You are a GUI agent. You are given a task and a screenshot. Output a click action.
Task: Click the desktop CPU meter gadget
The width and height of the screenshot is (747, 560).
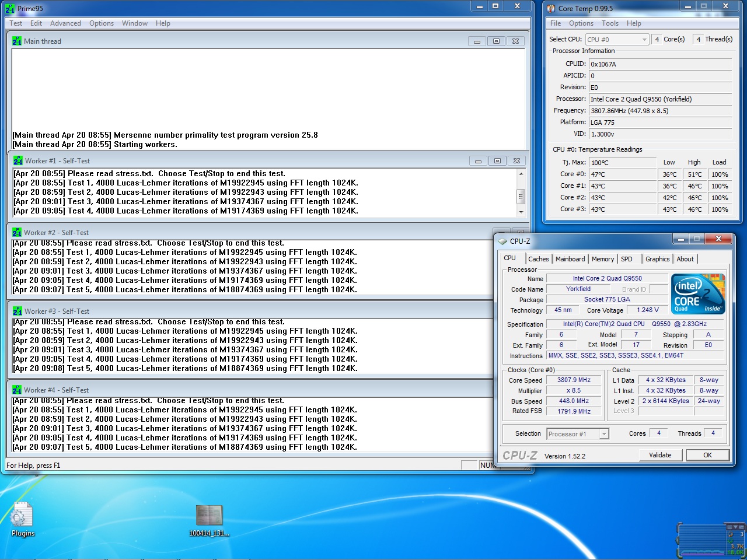point(711,540)
